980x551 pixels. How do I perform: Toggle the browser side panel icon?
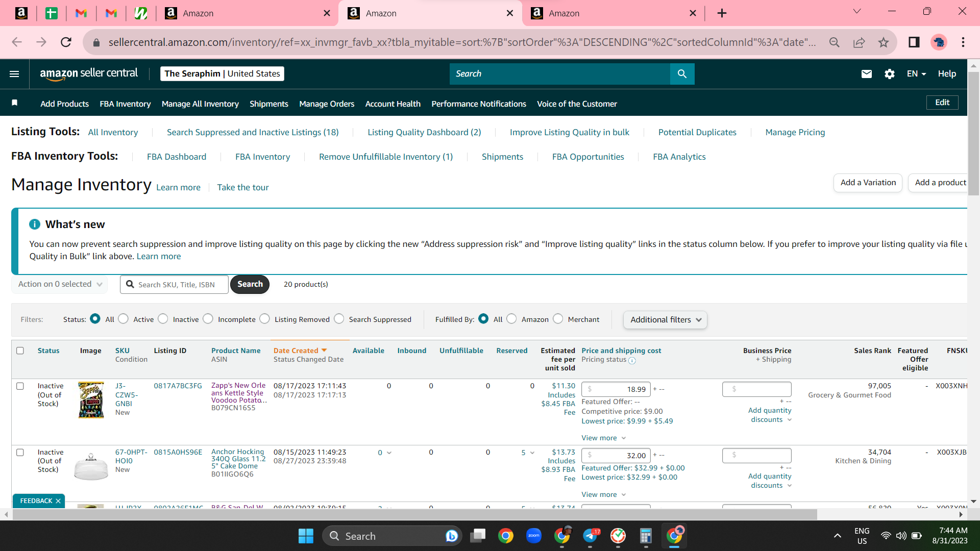tap(914, 42)
